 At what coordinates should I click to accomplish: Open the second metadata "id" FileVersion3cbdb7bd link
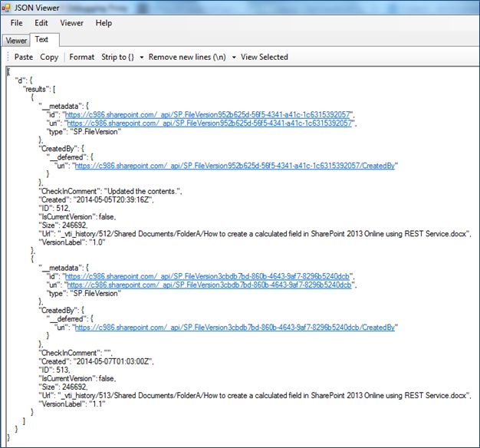(x=207, y=276)
